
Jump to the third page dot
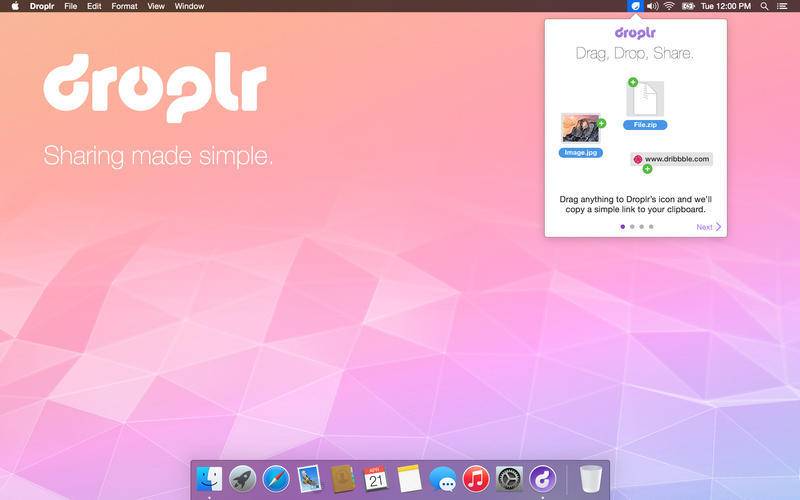click(641, 227)
